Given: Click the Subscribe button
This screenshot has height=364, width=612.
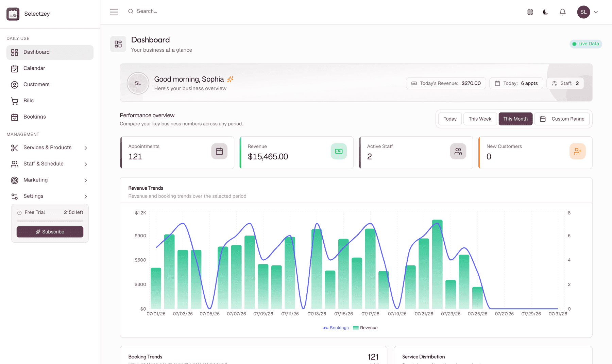Looking at the screenshot, I should [x=50, y=232].
